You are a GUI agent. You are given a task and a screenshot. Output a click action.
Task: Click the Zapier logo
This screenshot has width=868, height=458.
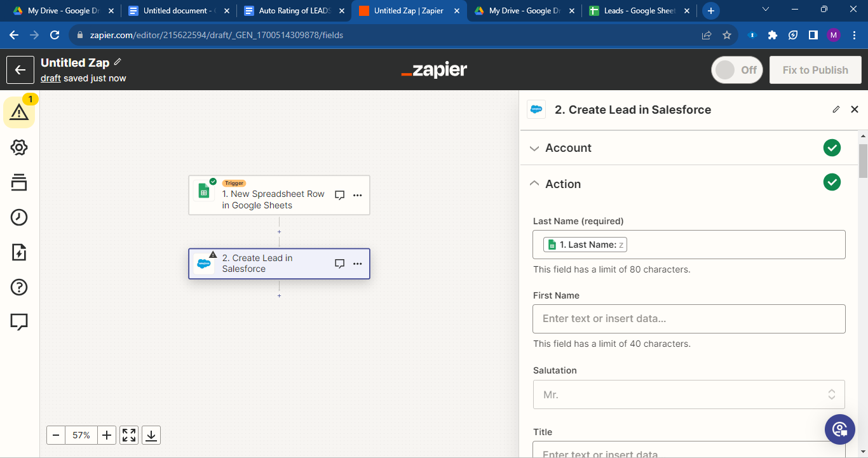click(x=434, y=70)
